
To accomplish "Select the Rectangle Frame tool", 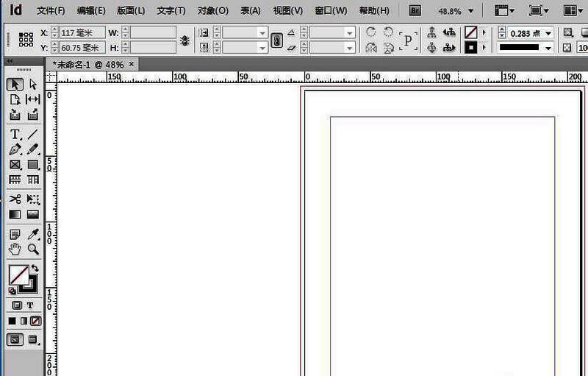I will click(x=15, y=165).
